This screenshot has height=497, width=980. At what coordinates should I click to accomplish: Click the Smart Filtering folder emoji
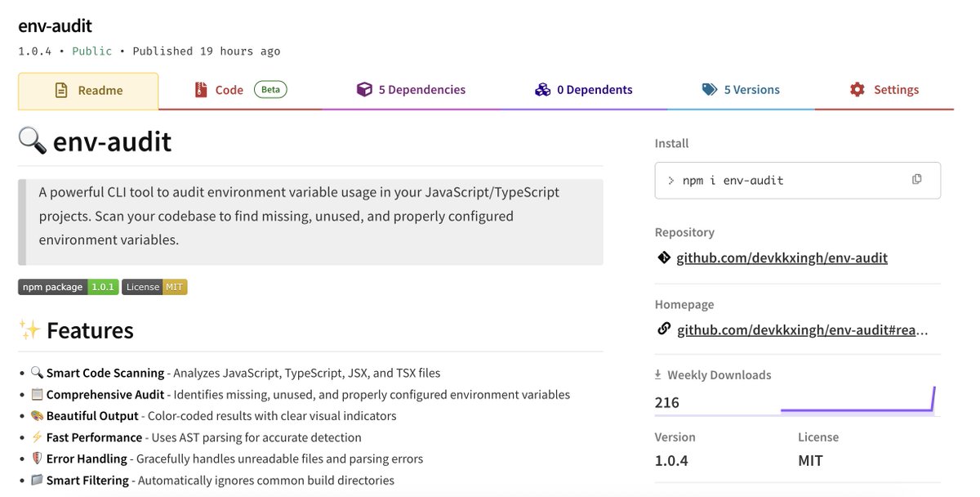(x=37, y=480)
